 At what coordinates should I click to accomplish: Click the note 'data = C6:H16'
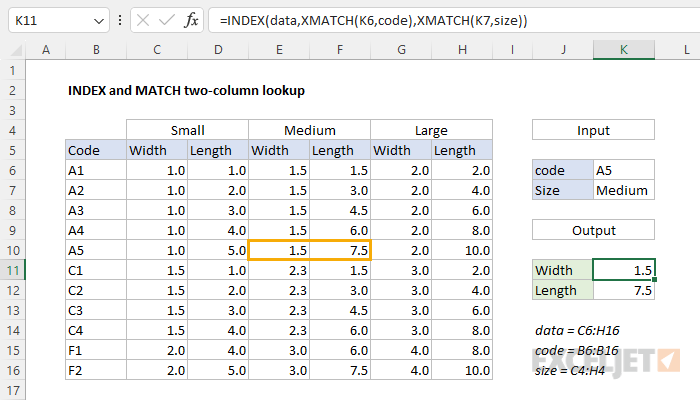tap(577, 330)
